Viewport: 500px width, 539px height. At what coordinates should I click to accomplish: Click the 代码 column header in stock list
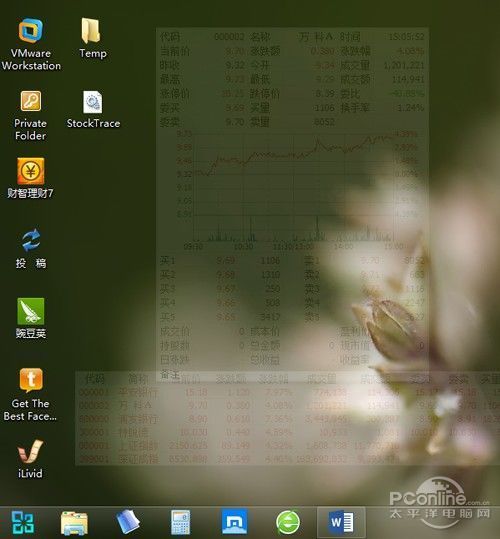(x=95, y=379)
